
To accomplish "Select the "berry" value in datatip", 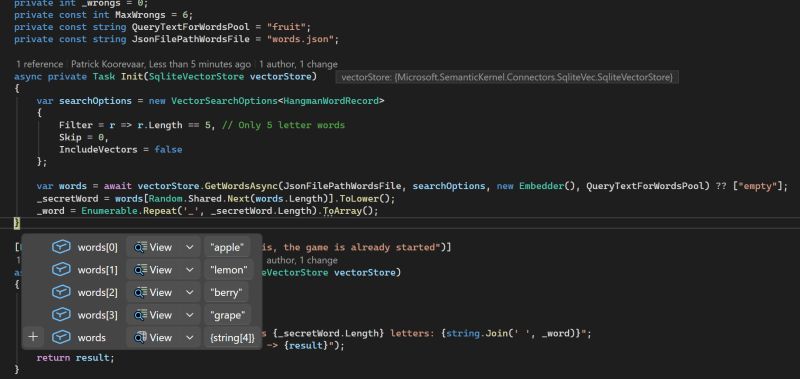I will 226,292.
